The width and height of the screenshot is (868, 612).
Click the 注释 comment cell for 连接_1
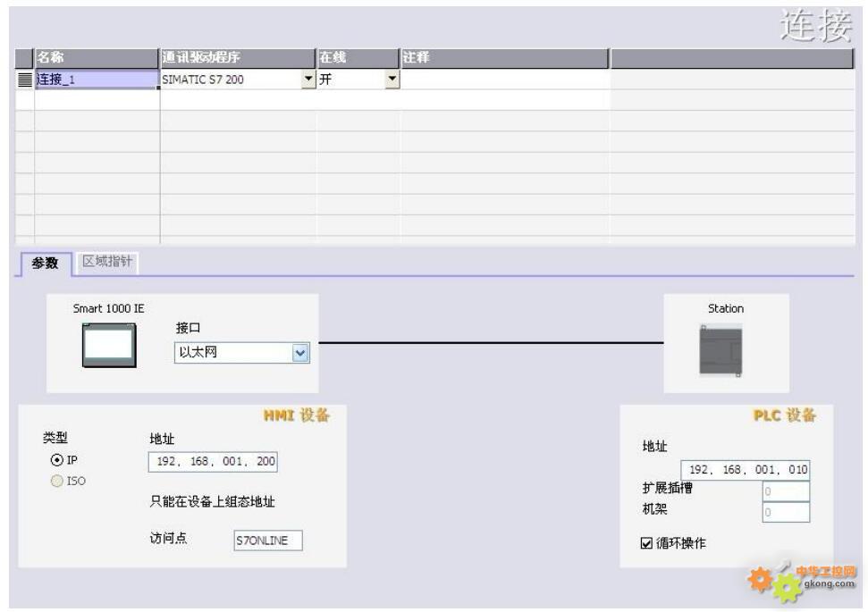505,80
